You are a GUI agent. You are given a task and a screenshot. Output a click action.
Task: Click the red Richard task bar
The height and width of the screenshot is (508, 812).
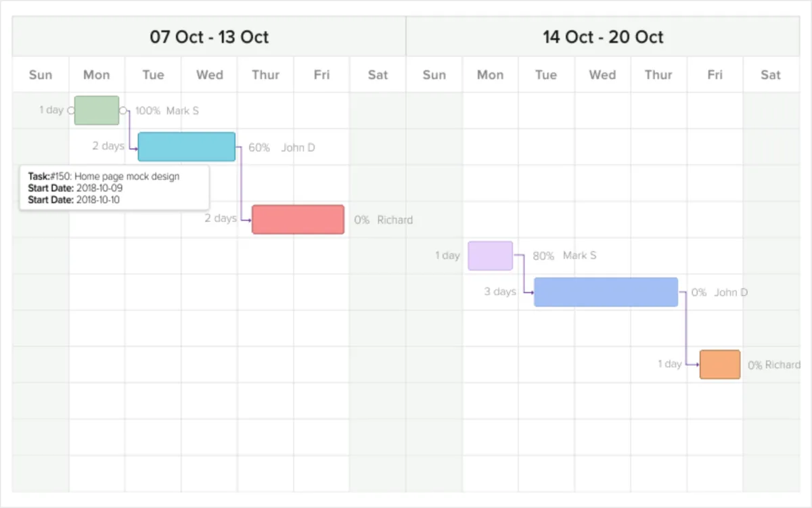(x=298, y=220)
